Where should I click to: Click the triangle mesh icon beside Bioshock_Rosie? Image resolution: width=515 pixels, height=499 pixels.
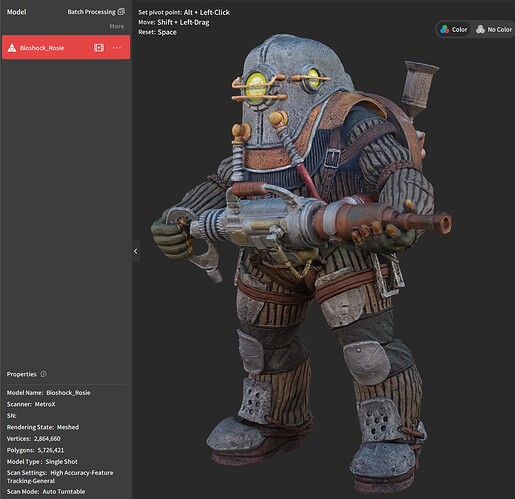[12, 48]
